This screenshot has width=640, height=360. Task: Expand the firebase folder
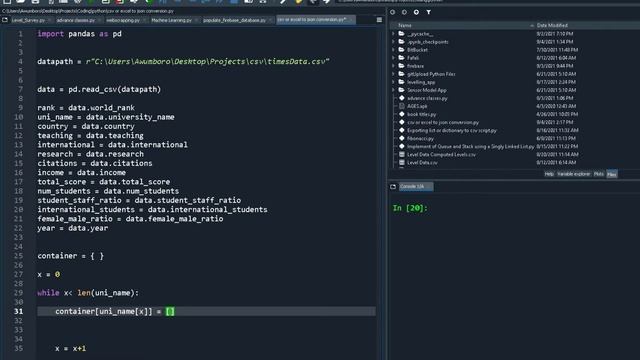point(393,66)
